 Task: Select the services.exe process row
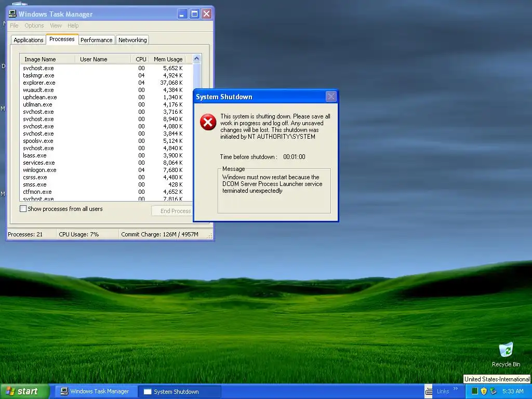tap(106, 163)
